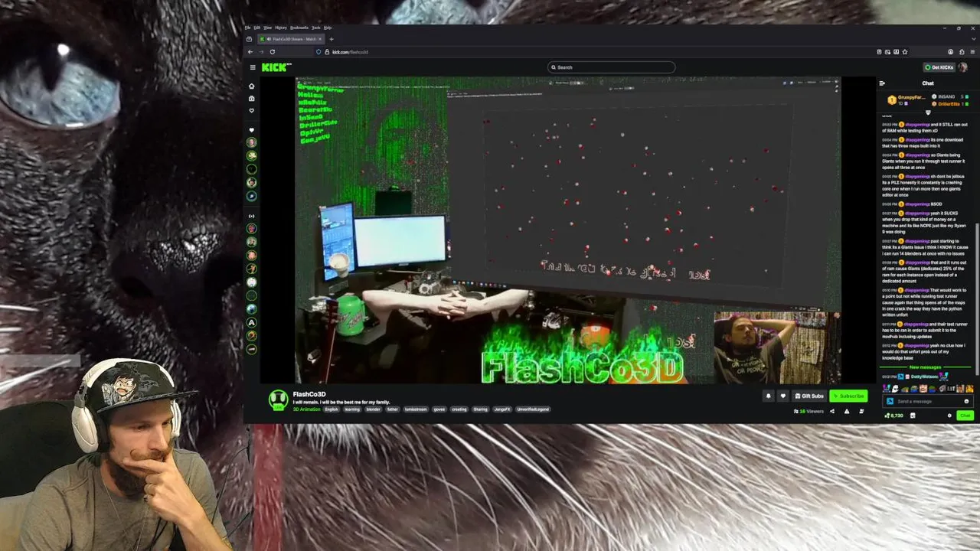This screenshot has height=551, width=980.
Task: Open Following heart icon in sidebar
Action: (x=251, y=110)
